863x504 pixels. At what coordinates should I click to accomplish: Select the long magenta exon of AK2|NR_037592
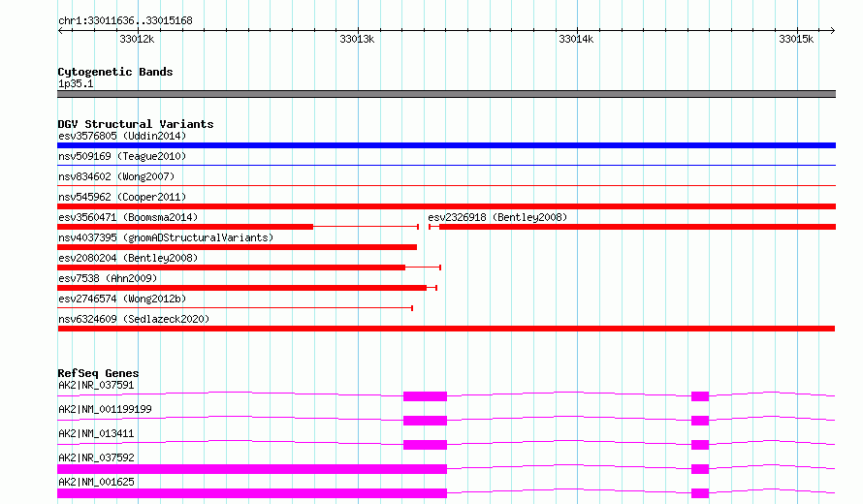click(252, 469)
